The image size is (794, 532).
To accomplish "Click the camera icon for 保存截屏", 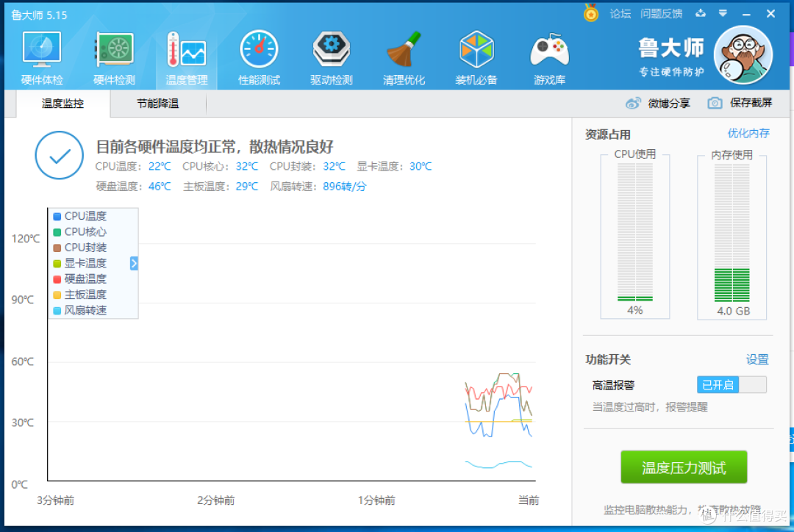I will 715,104.
